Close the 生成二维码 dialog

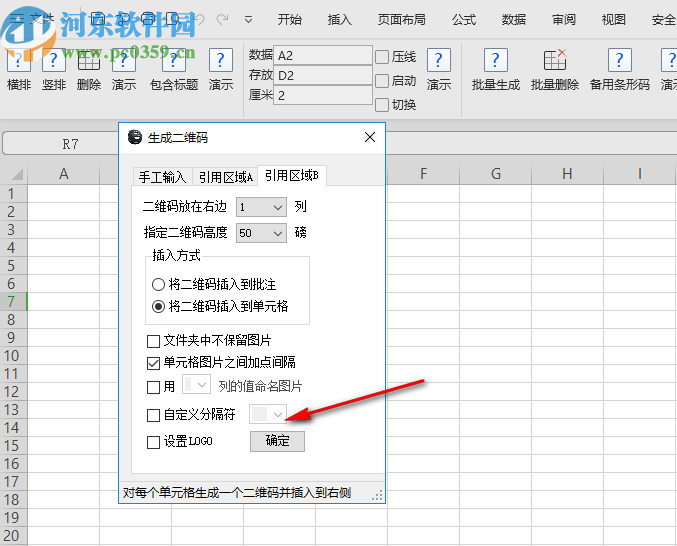click(x=370, y=137)
